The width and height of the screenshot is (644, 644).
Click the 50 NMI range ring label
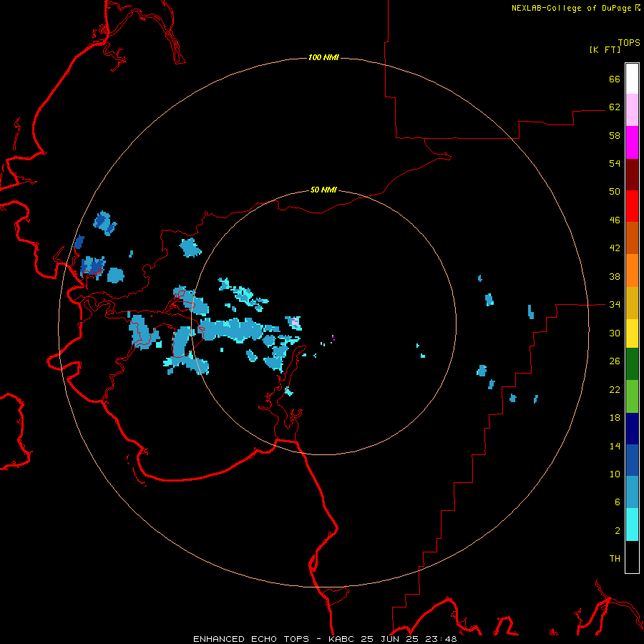[323, 190]
